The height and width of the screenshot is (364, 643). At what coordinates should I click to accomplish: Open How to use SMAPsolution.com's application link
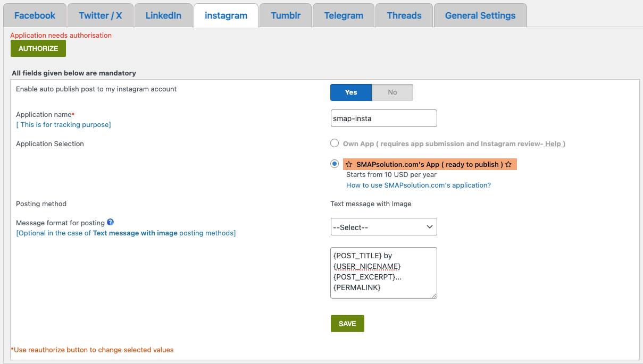pyautogui.click(x=419, y=185)
